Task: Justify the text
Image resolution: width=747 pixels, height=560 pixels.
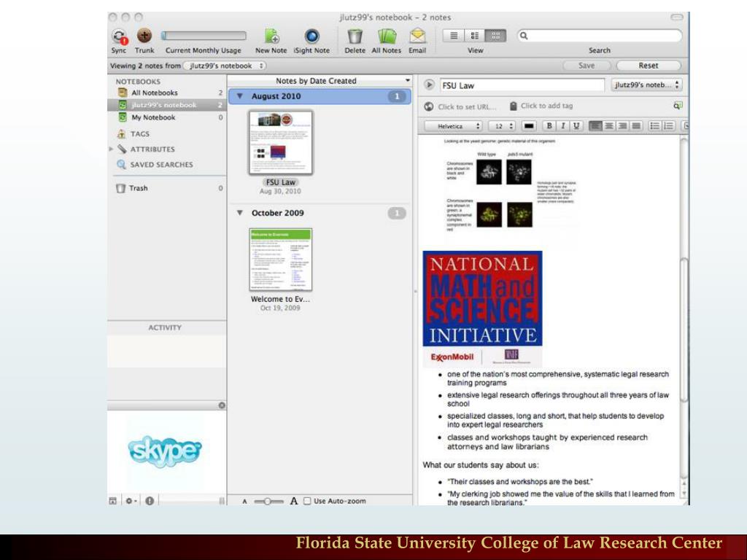Action: tap(636, 125)
